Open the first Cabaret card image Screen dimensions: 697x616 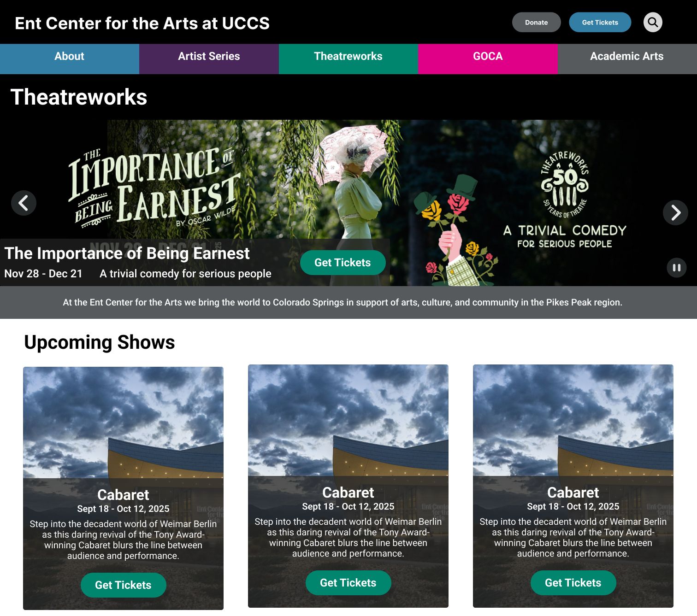click(x=123, y=422)
